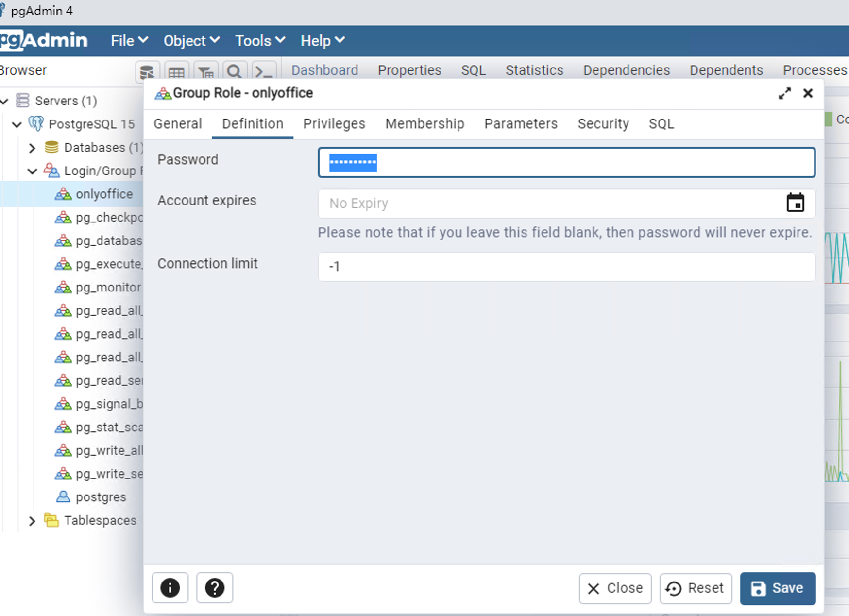This screenshot has height=616, width=849.
Task: Click the info icon button in dialog footer
Action: 170,588
